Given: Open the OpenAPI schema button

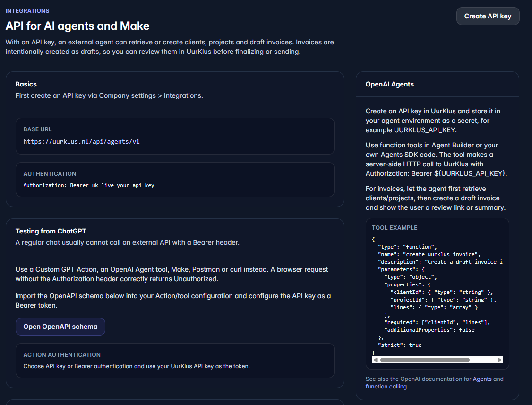Looking at the screenshot, I should click(x=60, y=327).
